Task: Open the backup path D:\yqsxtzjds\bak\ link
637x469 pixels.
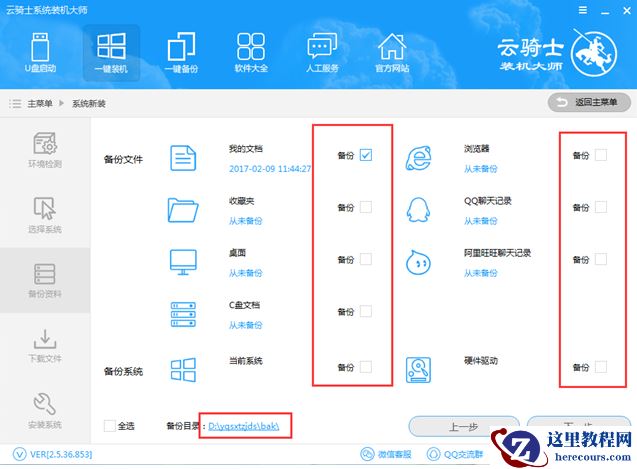Action: tap(244, 426)
